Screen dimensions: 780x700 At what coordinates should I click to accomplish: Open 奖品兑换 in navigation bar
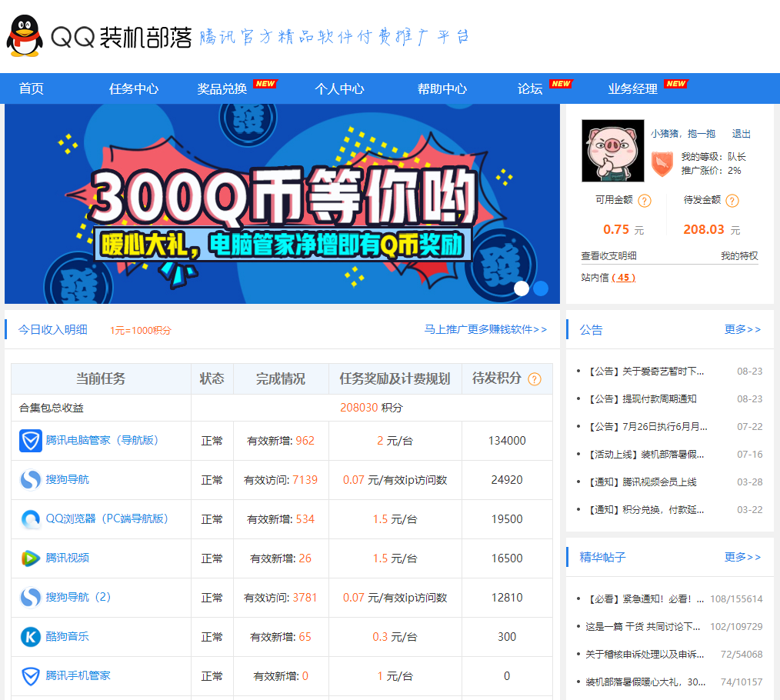pos(222,88)
